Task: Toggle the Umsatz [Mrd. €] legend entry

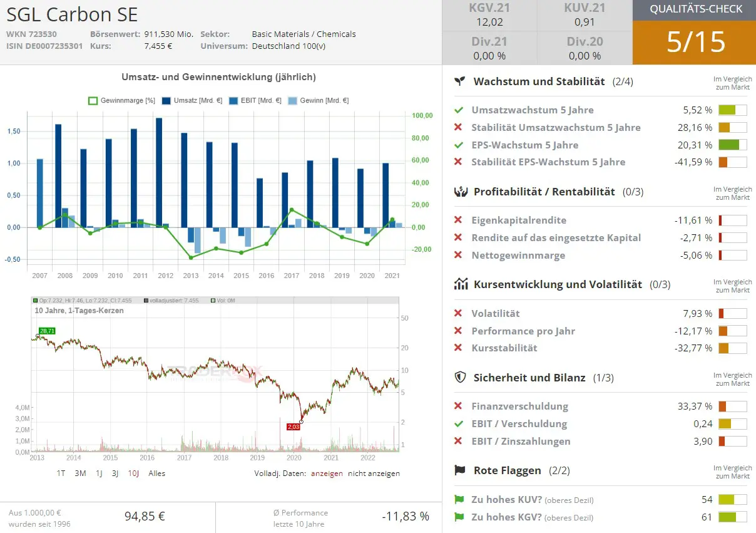Action: pyautogui.click(x=192, y=101)
